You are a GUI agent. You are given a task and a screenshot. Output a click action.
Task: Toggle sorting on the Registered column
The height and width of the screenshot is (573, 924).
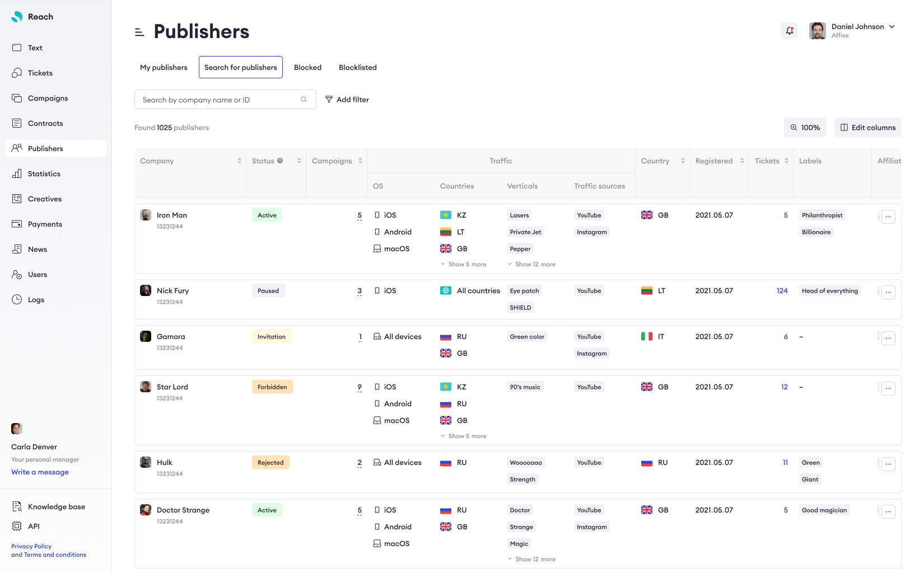point(743,161)
